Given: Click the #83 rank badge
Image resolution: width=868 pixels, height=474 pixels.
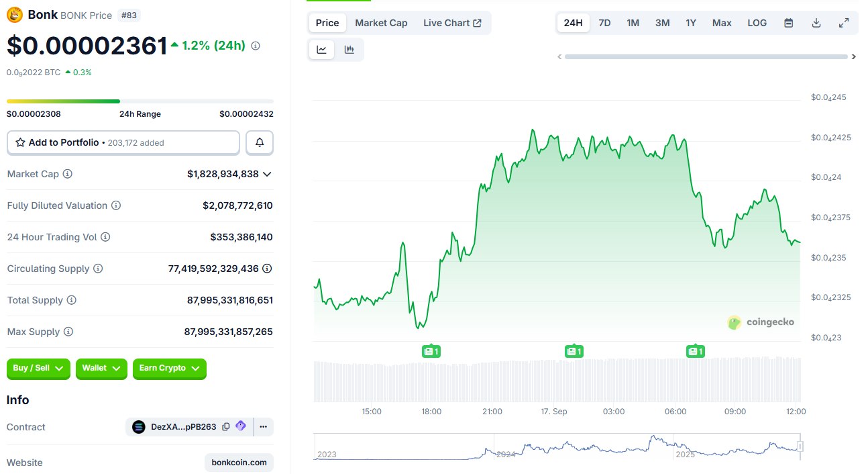Looking at the screenshot, I should click(129, 15).
